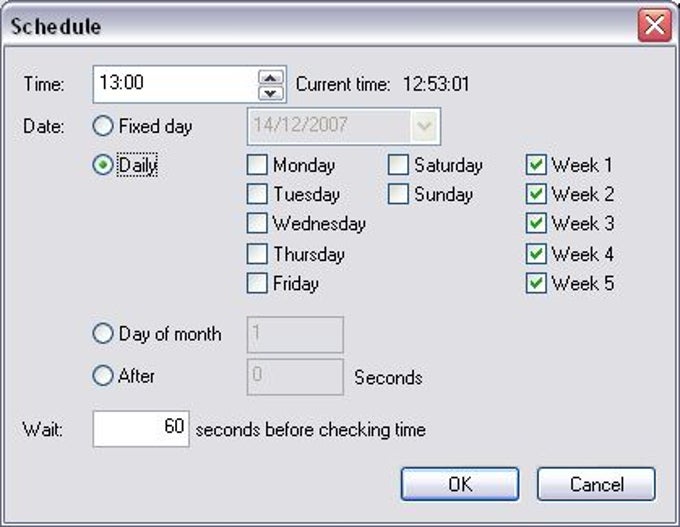Enable the Monday checkbox
The image size is (680, 527).
257,165
